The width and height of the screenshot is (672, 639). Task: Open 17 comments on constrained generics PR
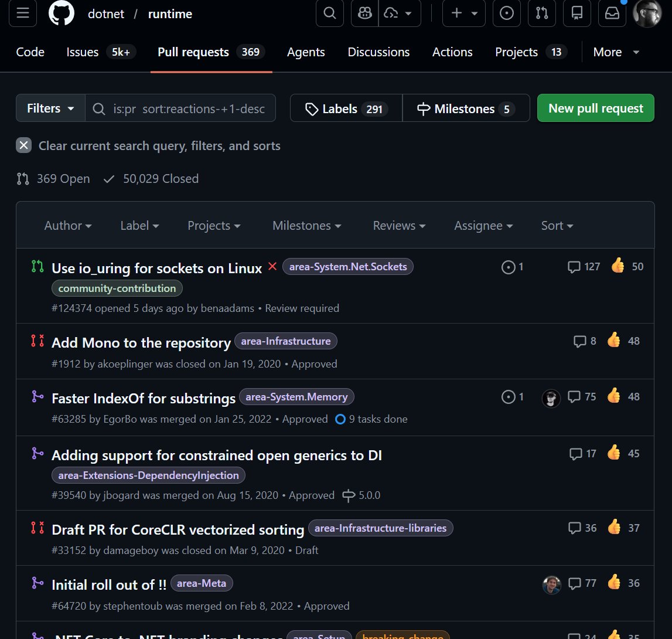[x=583, y=454]
